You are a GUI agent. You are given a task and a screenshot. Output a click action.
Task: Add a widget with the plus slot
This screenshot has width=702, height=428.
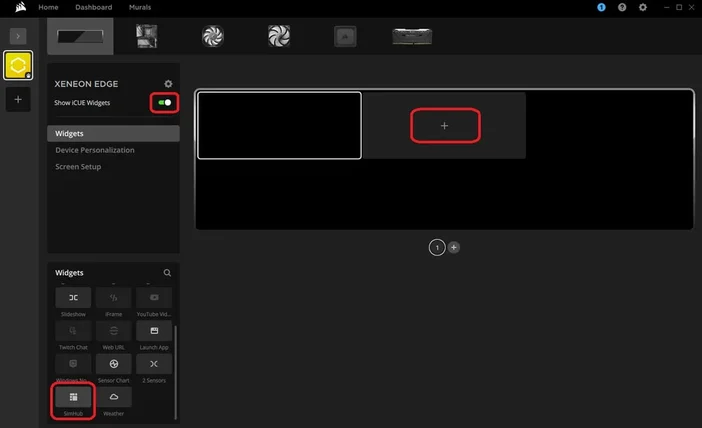click(x=445, y=125)
